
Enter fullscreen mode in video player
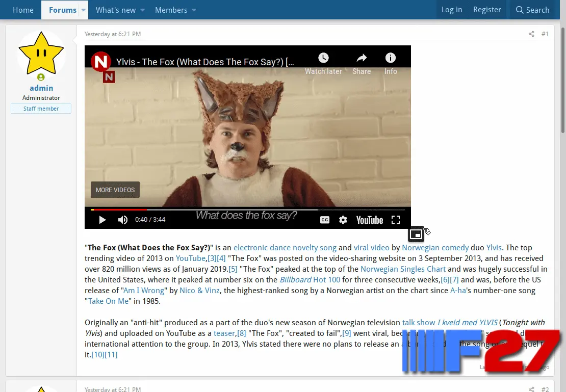396,220
